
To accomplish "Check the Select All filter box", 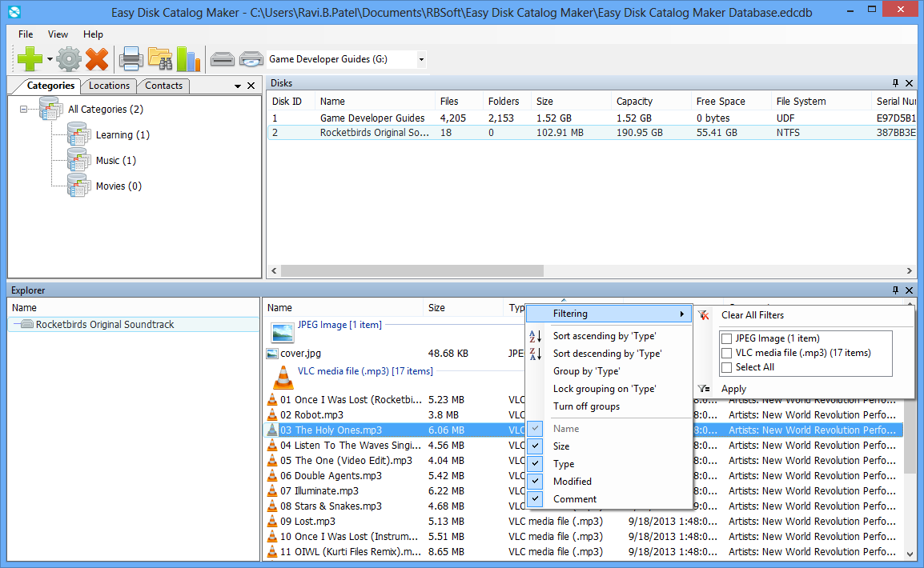I will click(x=726, y=367).
